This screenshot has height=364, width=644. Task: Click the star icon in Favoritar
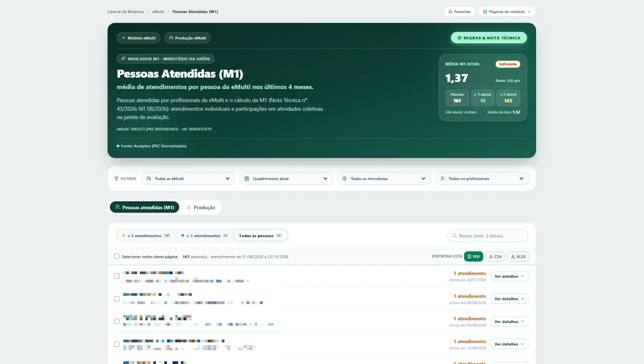pyautogui.click(x=450, y=12)
